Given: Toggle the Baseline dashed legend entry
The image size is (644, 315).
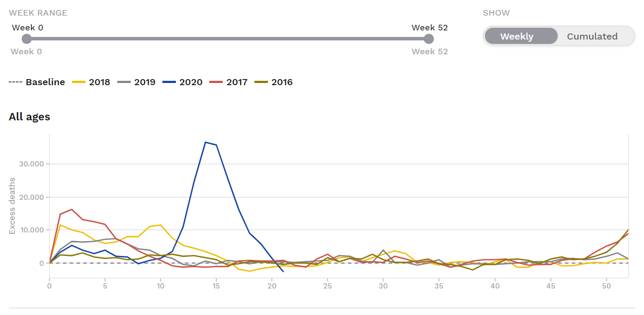Looking at the screenshot, I should (37, 82).
